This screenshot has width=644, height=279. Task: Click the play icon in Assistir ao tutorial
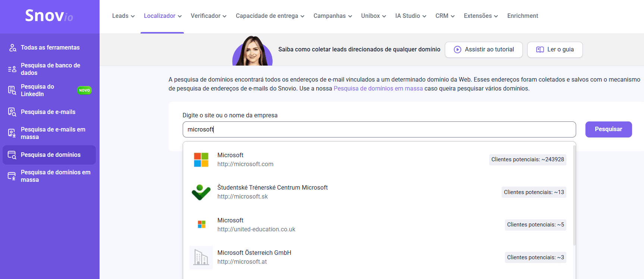(x=458, y=50)
